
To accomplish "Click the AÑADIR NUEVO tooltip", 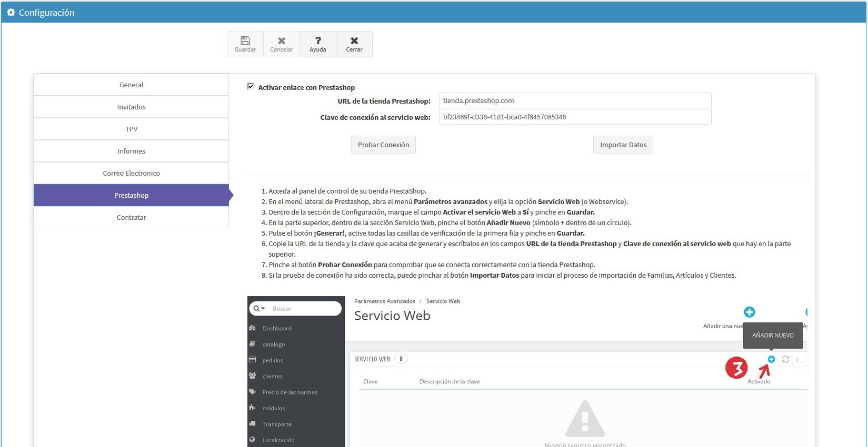I will point(773,336).
